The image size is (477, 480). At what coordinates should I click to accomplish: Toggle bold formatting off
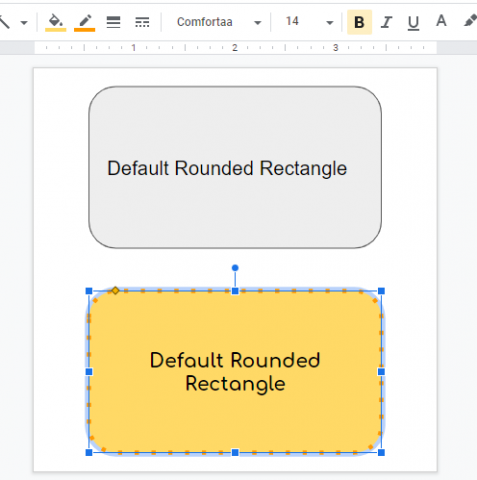[x=359, y=22]
